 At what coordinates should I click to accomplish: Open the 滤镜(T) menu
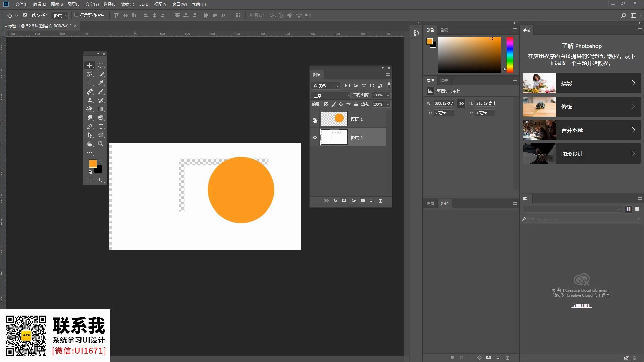(127, 4)
